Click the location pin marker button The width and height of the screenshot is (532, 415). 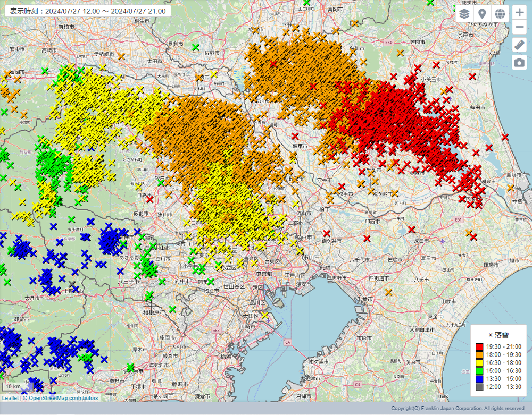[482, 14]
